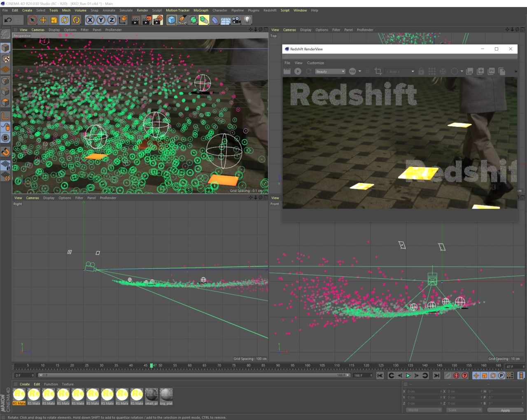Toggle Z axis lock
This screenshot has width=527, height=420.
pos(112,20)
